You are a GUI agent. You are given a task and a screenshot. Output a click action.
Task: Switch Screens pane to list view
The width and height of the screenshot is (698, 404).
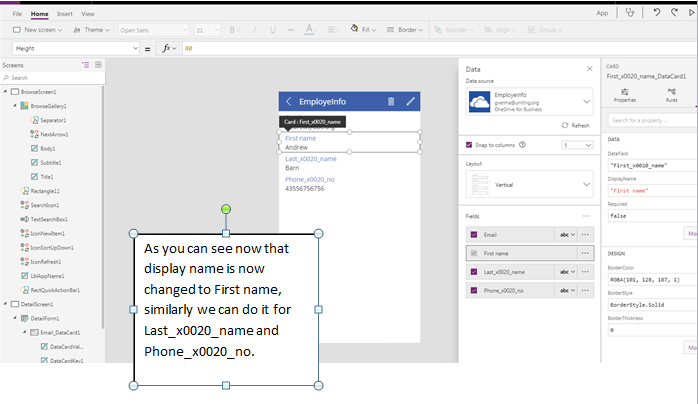coord(85,65)
